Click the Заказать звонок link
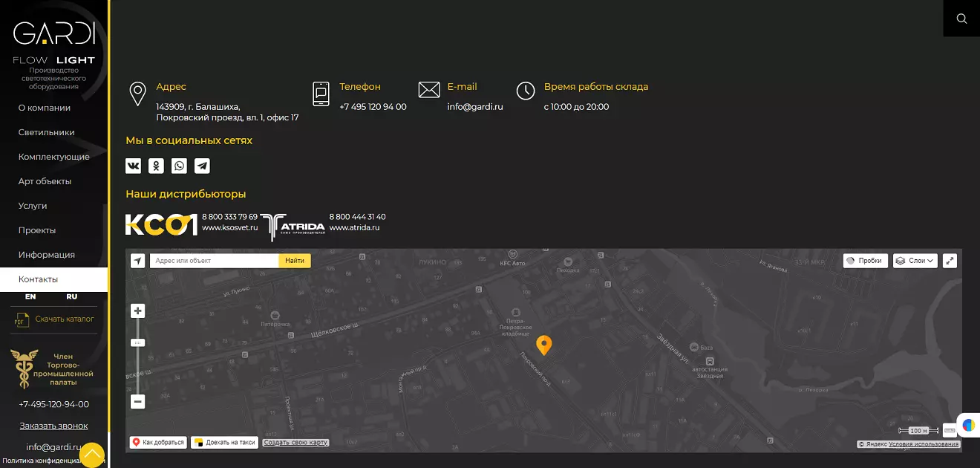Screen dimensions: 980x468 53,426
